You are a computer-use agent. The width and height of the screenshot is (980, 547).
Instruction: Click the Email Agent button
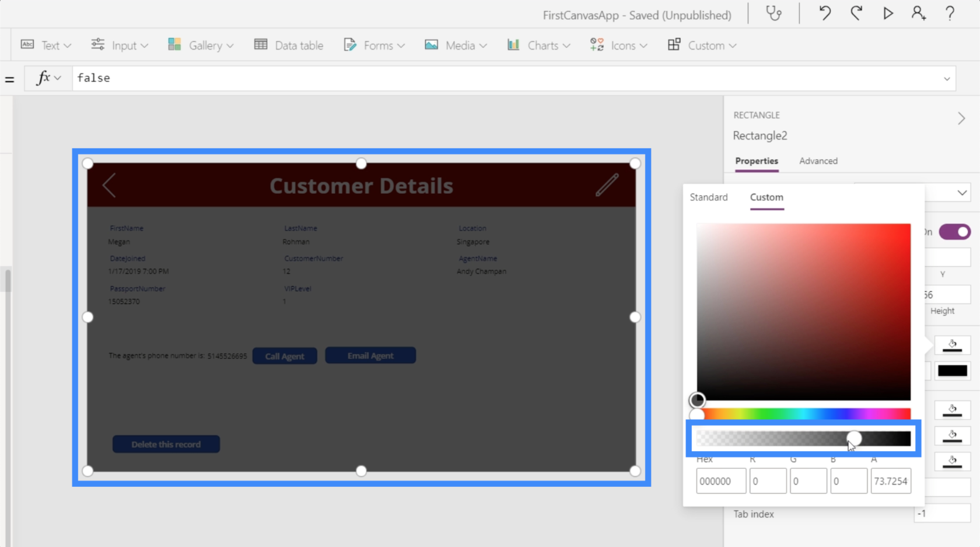370,356
